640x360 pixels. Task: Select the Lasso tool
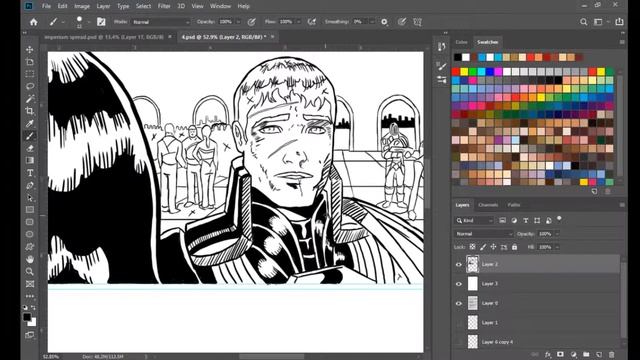click(30, 86)
